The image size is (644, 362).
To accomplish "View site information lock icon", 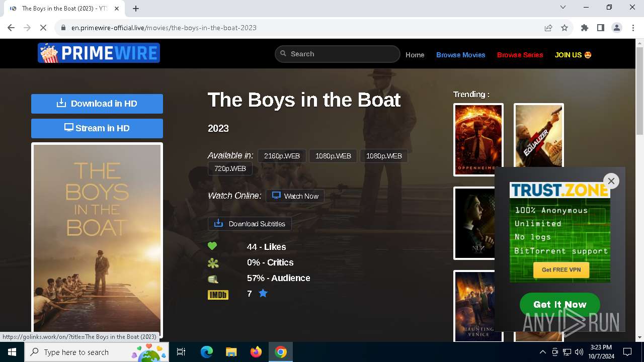I will tap(63, 28).
